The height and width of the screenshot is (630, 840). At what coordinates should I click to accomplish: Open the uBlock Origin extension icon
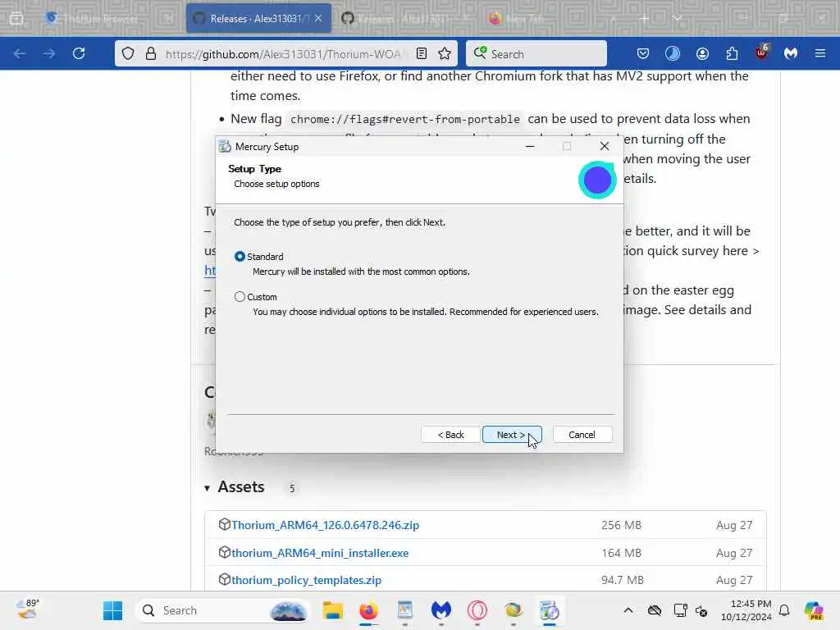pos(761,52)
